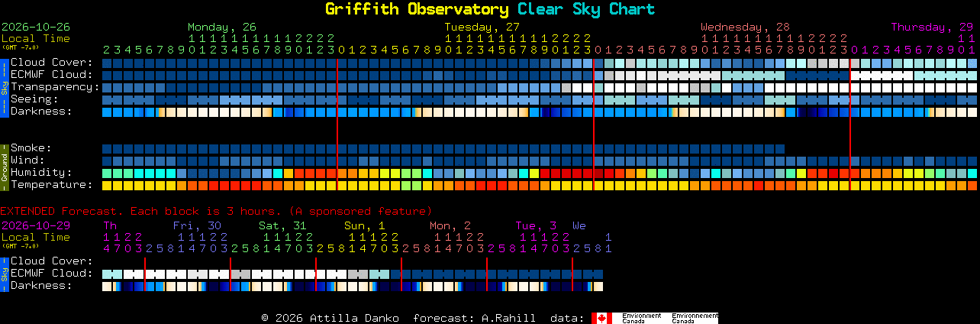980x324 pixels.
Task: Select the date 2026-10-26 label
Action: pos(36,27)
